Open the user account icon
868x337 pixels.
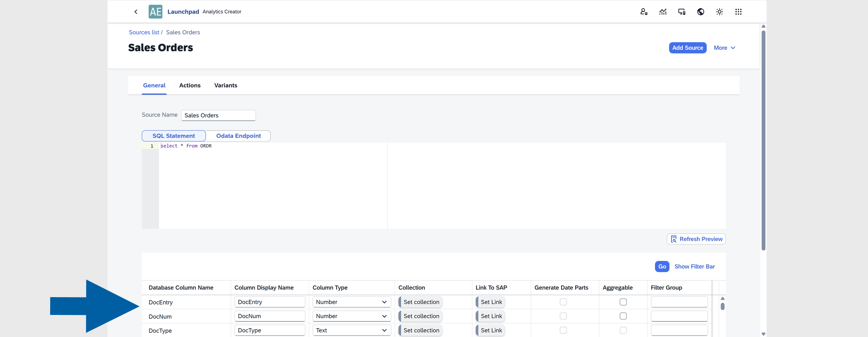[643, 11]
